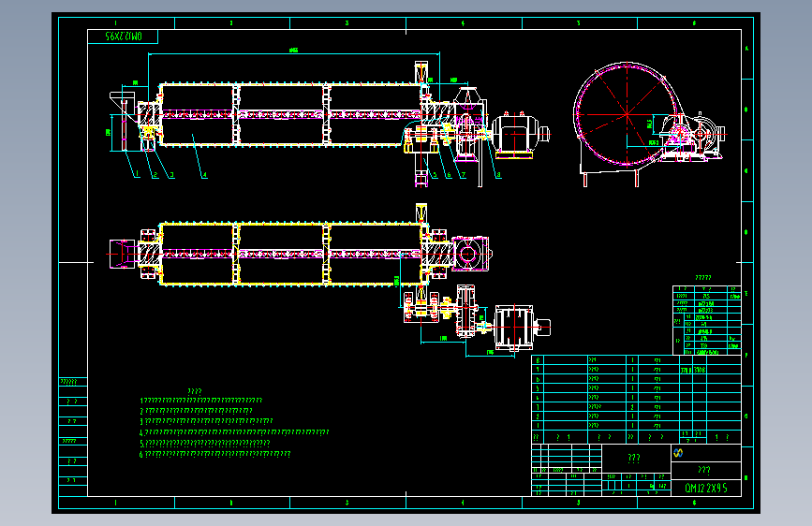Click item number 1 in the parts list
The width and height of the screenshot is (812, 526).
coord(538,426)
